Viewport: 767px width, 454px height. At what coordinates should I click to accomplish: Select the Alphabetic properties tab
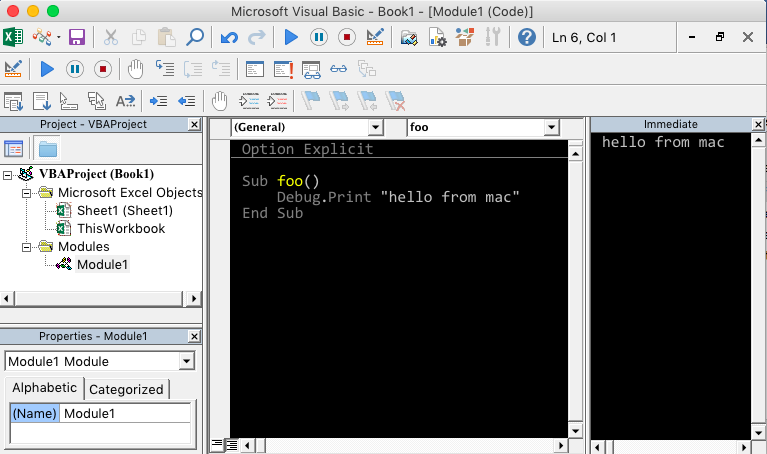tap(45, 388)
